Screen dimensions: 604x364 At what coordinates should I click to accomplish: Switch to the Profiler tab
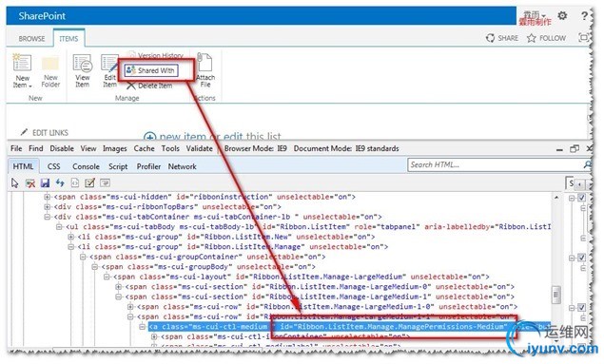pos(148,166)
